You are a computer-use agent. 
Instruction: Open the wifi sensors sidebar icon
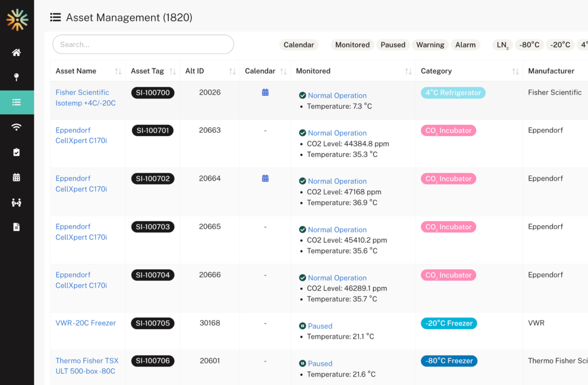[16, 127]
